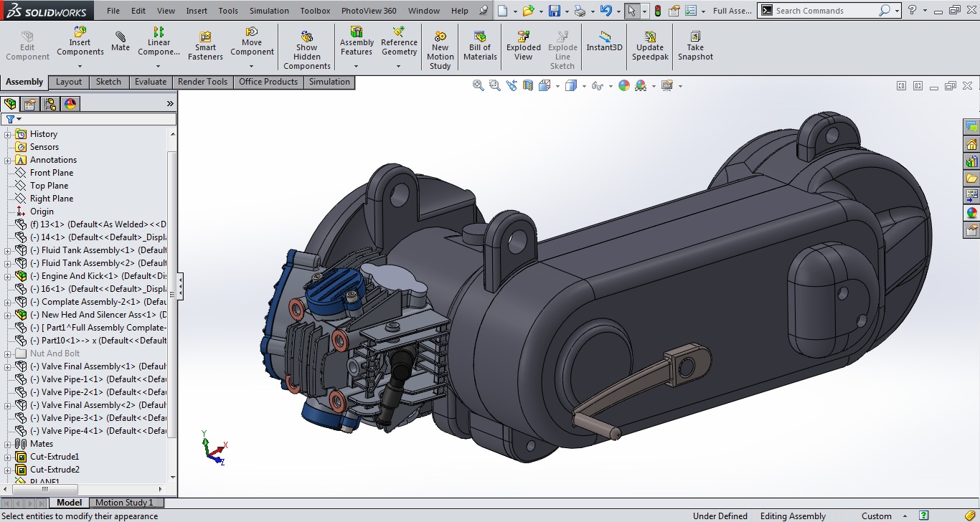Click the Smart Fasteners tool

click(205, 46)
